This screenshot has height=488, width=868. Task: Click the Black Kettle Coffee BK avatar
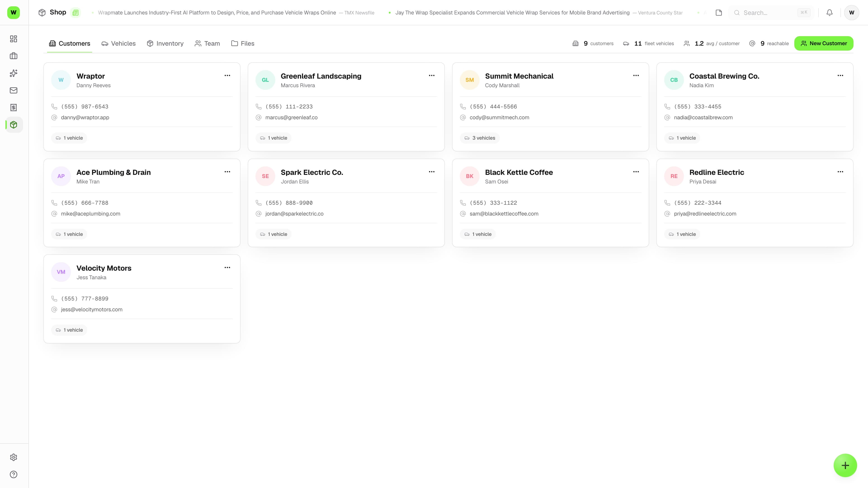coord(469,176)
